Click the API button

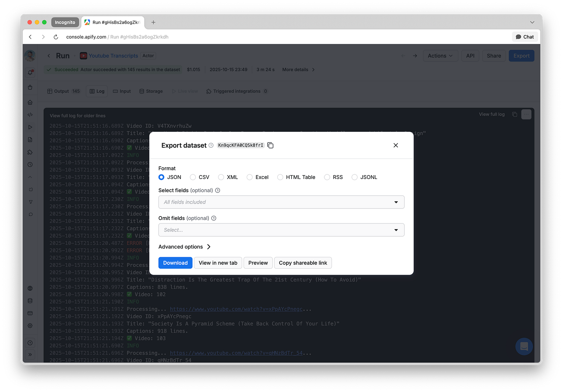pyautogui.click(x=470, y=56)
